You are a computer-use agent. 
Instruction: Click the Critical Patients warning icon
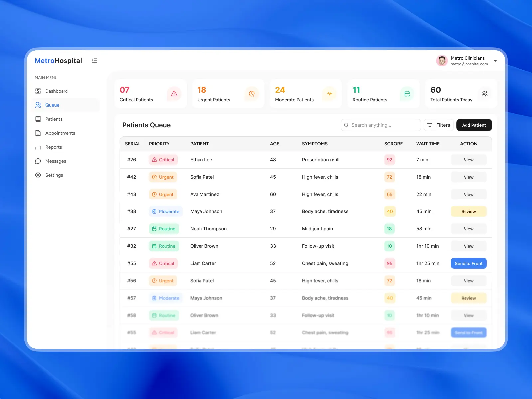(x=174, y=94)
